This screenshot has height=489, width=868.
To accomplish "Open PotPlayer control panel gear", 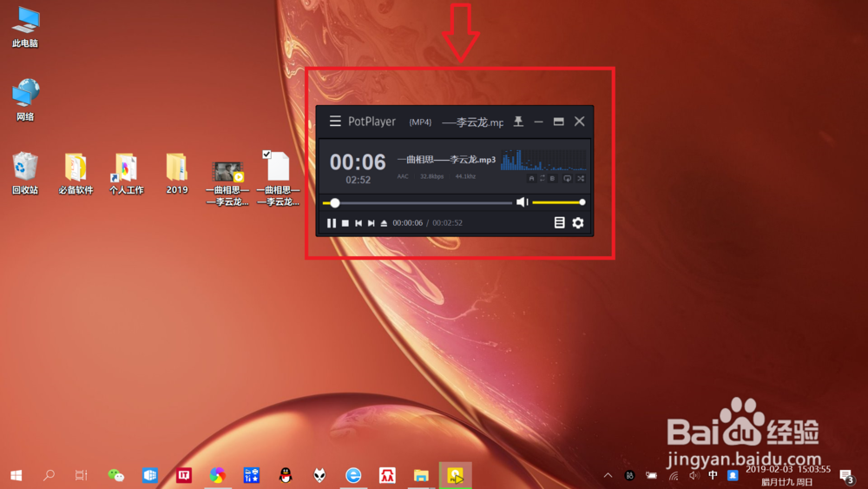I will (578, 222).
